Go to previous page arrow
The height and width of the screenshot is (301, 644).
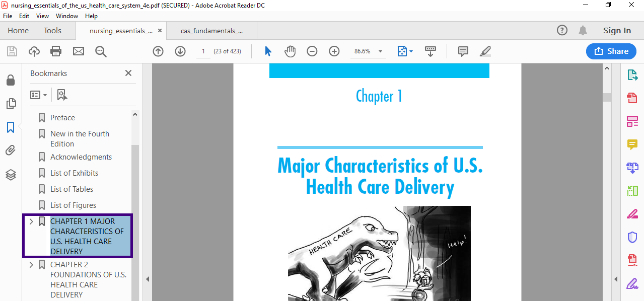tap(158, 51)
